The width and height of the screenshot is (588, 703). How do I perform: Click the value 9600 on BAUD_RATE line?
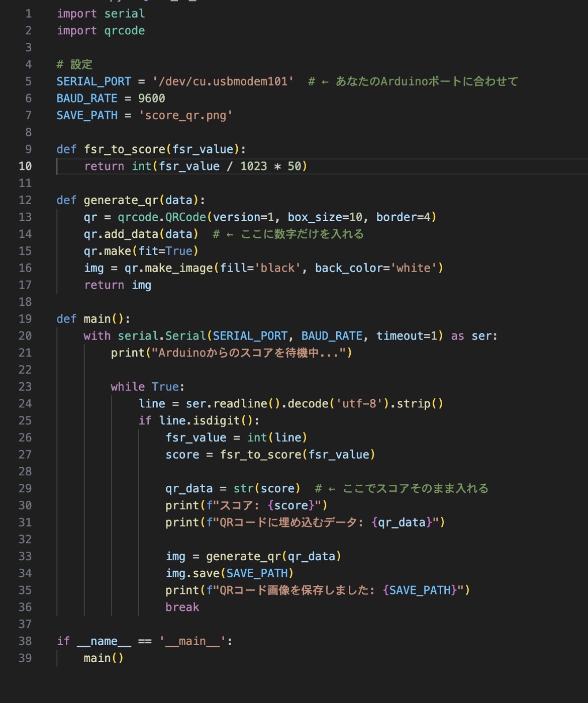point(152,99)
